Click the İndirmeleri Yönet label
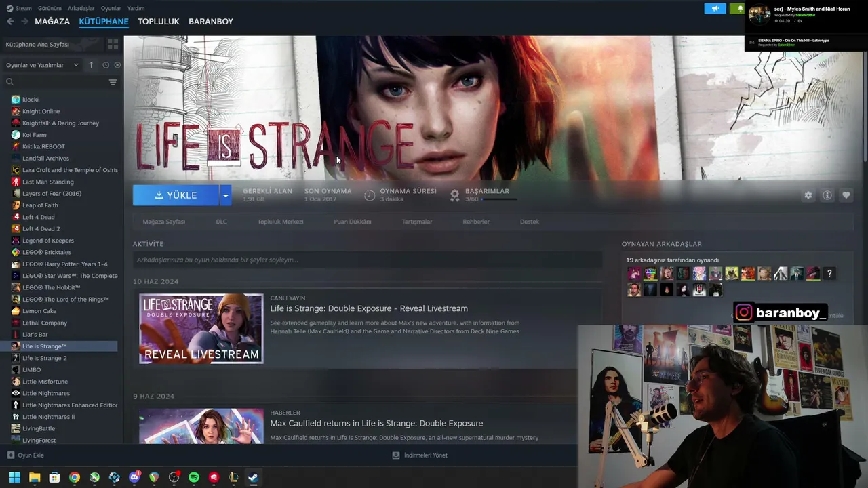This screenshot has height=488, width=868. click(x=426, y=455)
